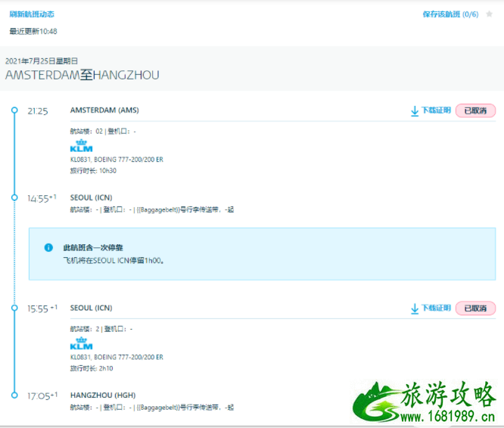Click 最近更新10:48 text
504x428 pixels.
pyautogui.click(x=33, y=31)
